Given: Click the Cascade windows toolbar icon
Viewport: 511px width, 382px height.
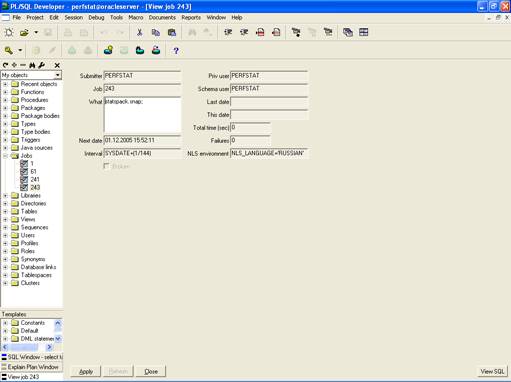Looking at the screenshot, I should 348,32.
